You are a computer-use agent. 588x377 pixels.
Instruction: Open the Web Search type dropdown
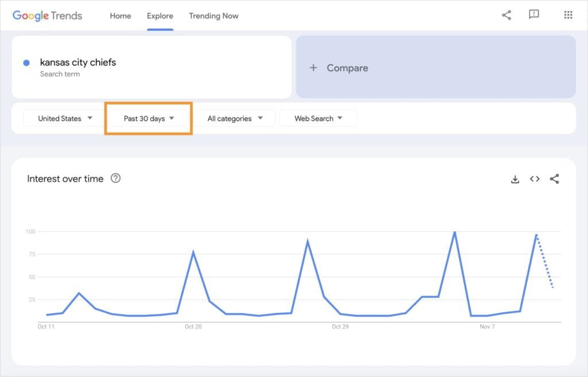(318, 118)
